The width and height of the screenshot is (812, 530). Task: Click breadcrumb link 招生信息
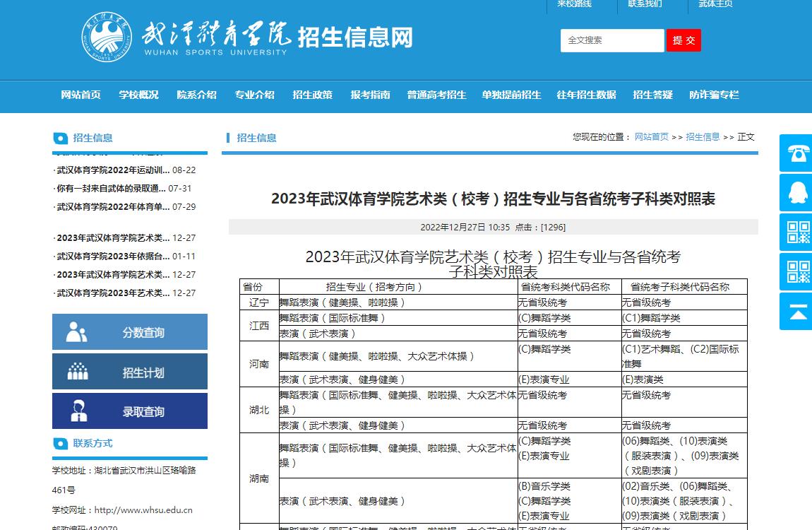[x=703, y=137]
